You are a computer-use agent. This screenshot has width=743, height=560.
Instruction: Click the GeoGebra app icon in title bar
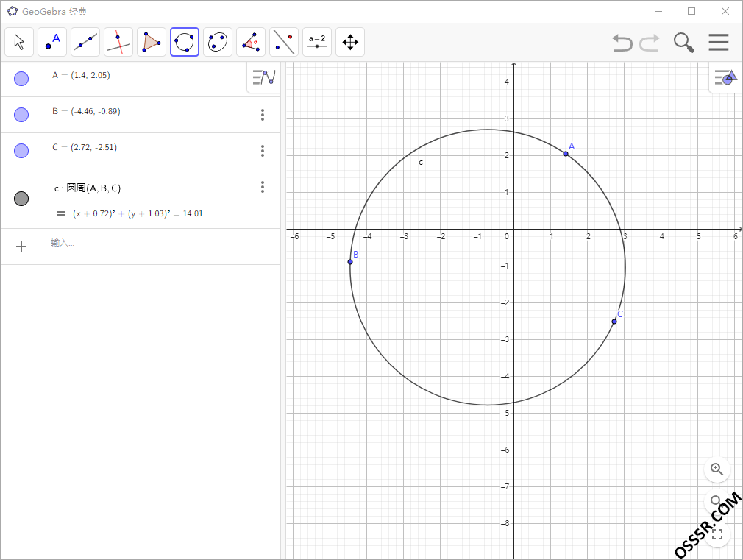click(x=13, y=11)
